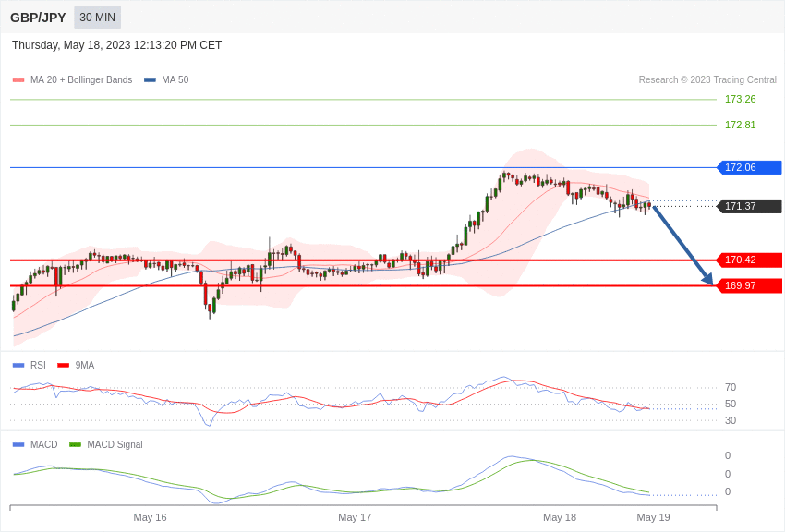The height and width of the screenshot is (532, 785).
Task: Click the RSI legend label
Action: coord(38,366)
